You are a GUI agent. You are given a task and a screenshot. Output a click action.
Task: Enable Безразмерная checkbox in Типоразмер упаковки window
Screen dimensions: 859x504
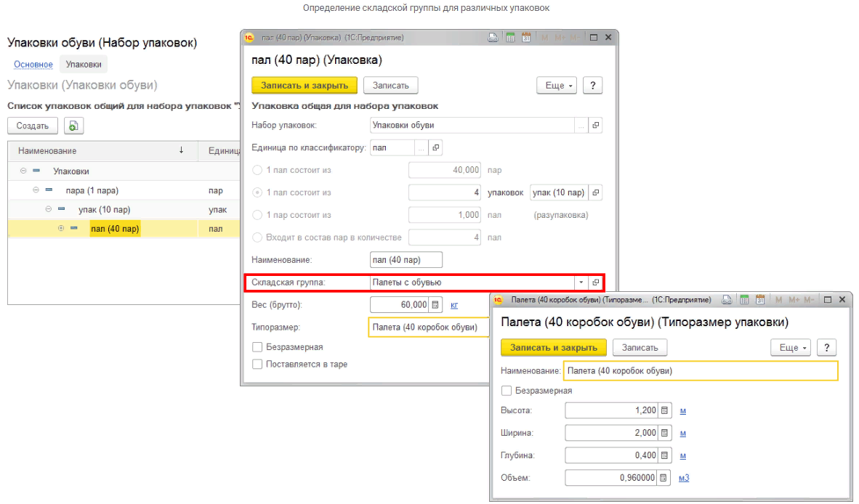click(x=507, y=391)
